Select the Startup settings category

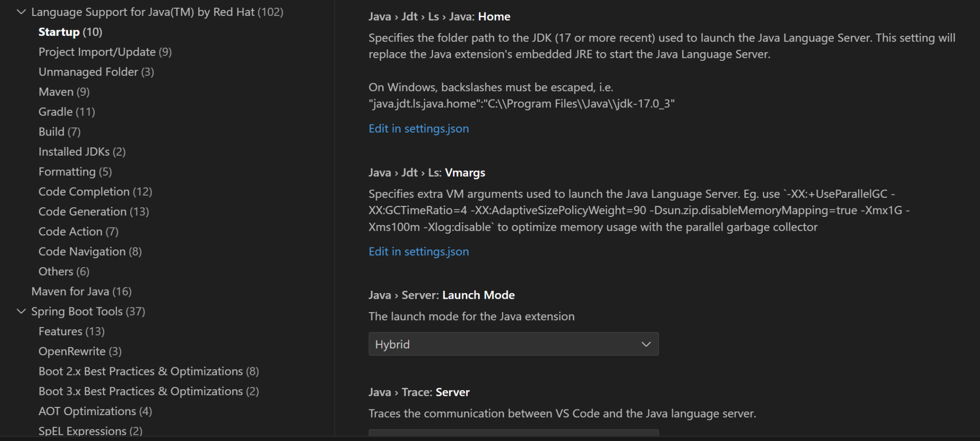click(70, 32)
